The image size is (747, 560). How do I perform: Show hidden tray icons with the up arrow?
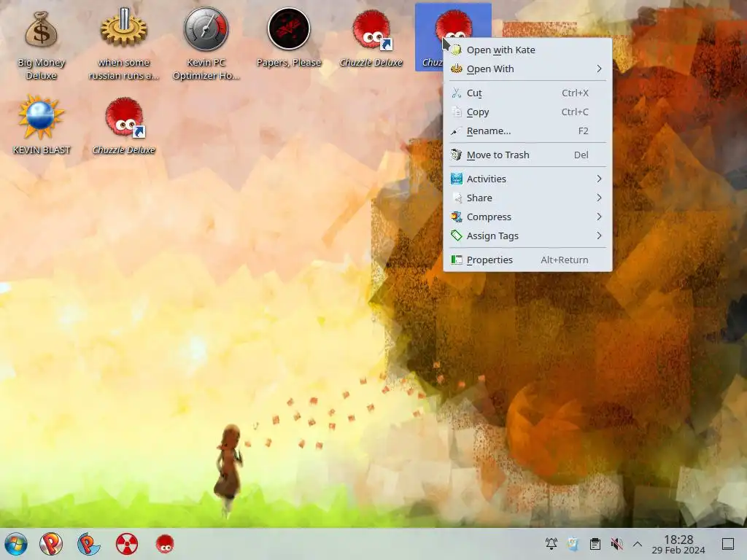pyautogui.click(x=638, y=544)
